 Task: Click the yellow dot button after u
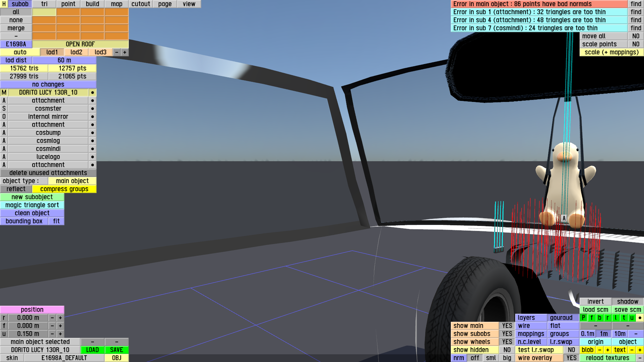tap(640, 318)
